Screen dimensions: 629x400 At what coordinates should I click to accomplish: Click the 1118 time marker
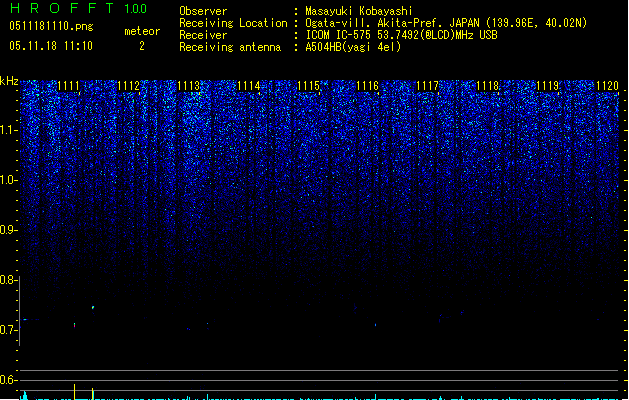pyautogui.click(x=487, y=86)
